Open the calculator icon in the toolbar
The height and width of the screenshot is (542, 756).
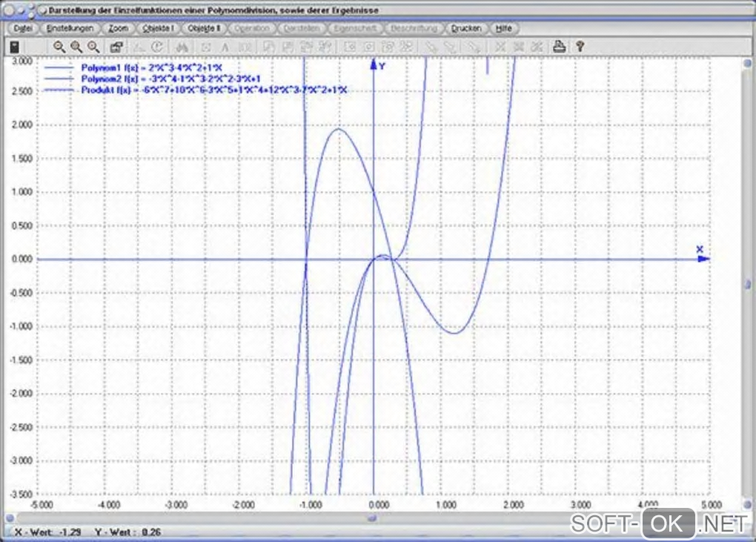pos(15,47)
